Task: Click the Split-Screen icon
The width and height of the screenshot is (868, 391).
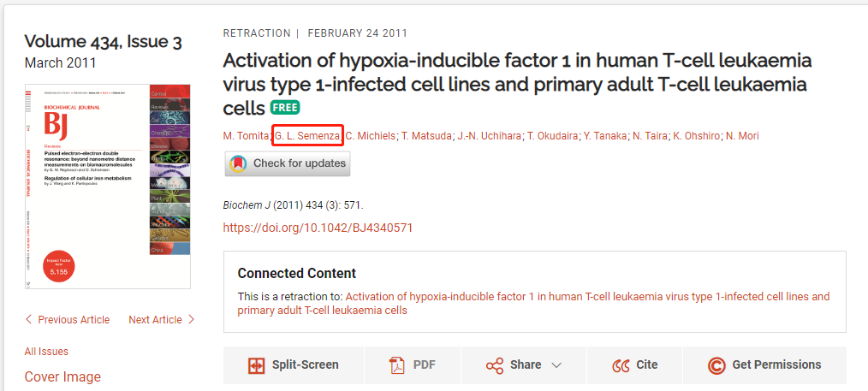Action: [x=255, y=365]
